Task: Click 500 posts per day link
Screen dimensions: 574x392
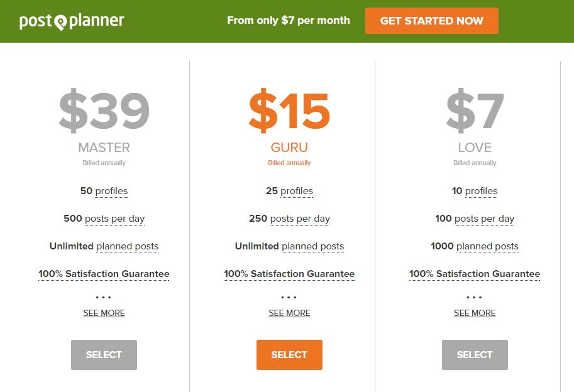Action: [104, 219]
